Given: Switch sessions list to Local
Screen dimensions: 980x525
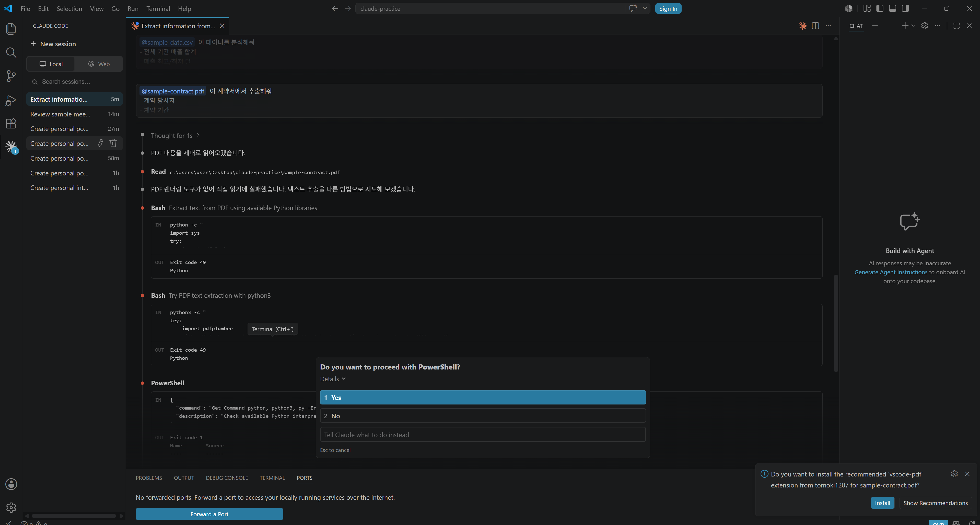Looking at the screenshot, I should (x=51, y=64).
